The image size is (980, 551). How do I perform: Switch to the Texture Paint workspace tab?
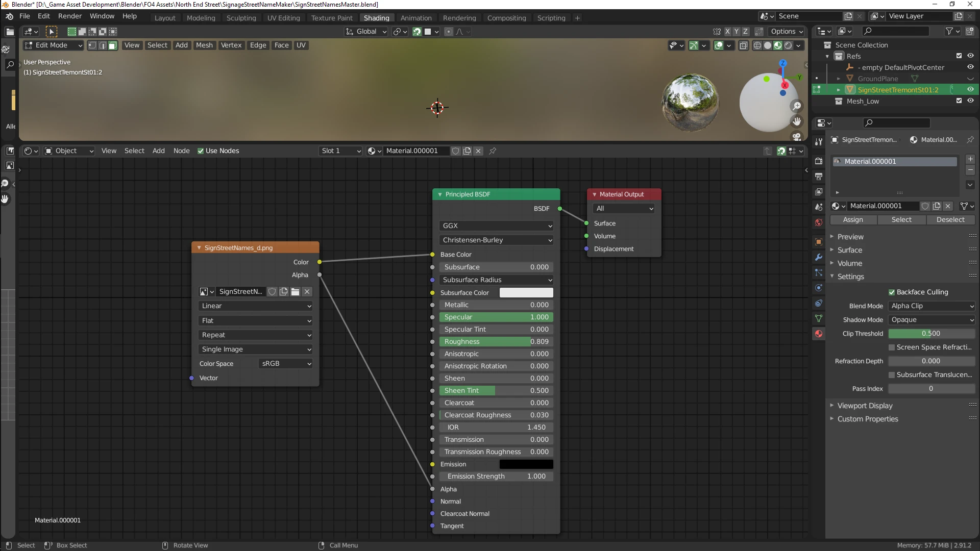(x=332, y=18)
